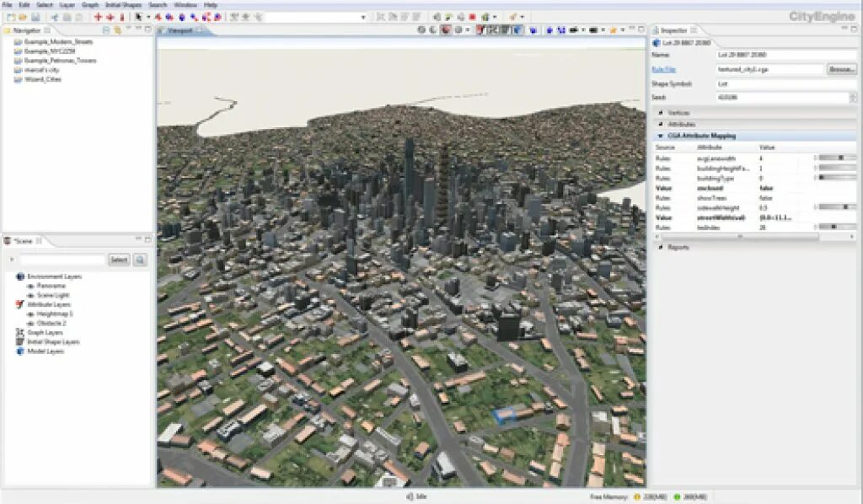Click the Name input field in Inspector
This screenshot has height=504, width=863.
pos(786,55)
